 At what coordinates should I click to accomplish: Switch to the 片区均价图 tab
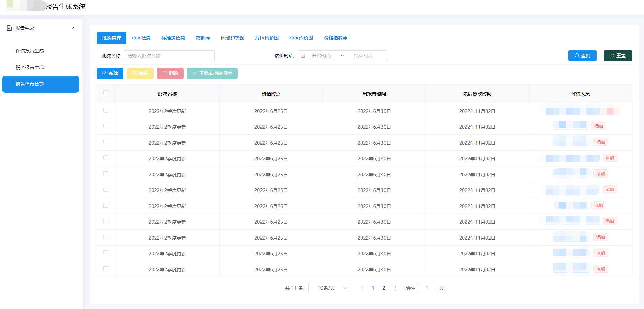[x=267, y=38]
